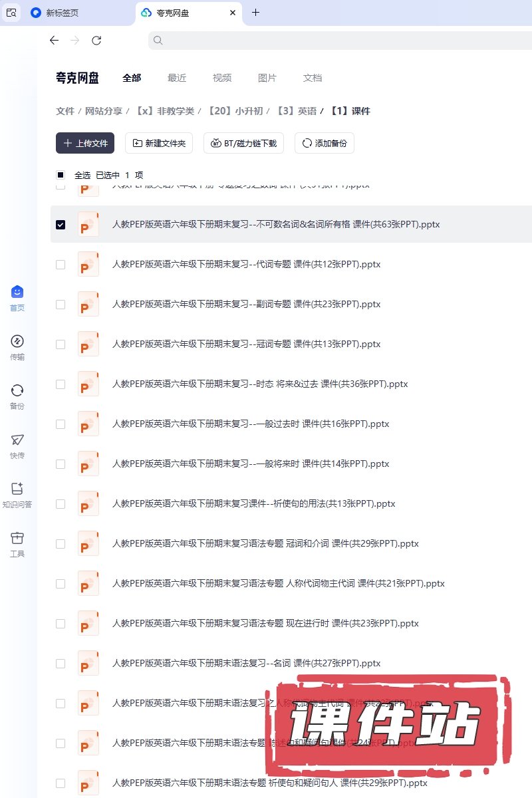Uncheck the 不可数名词&名词所有格 file checkbox
The width and height of the screenshot is (532, 798).
click(61, 225)
